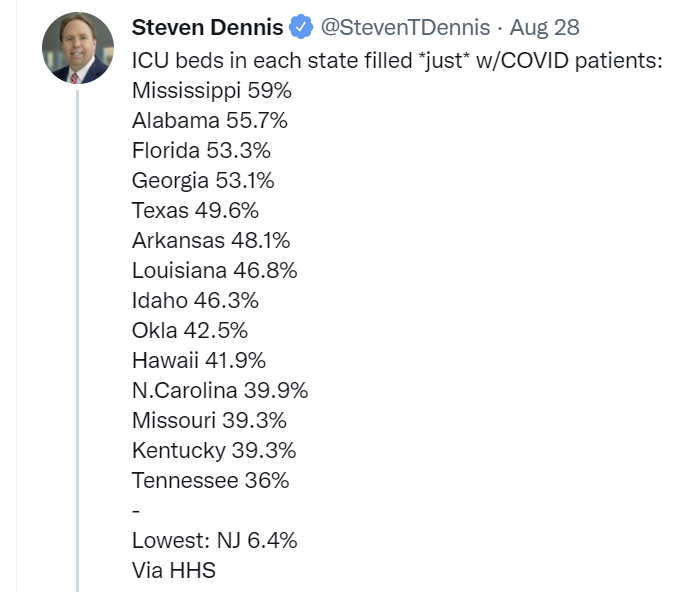685x592 pixels.
Task: Click the Georgia 53.1% line
Action: coord(203,181)
